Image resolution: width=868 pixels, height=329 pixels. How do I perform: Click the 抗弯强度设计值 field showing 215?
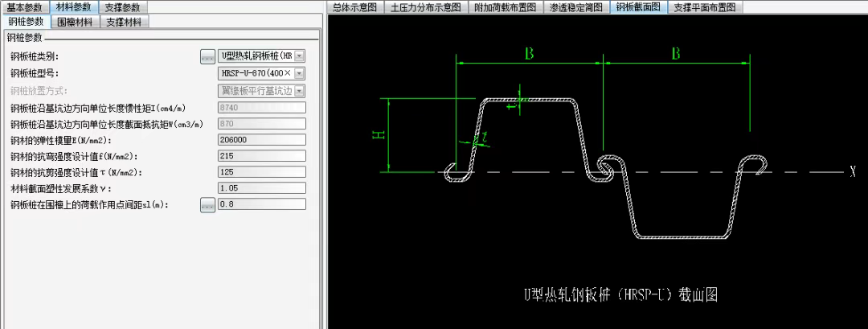[x=261, y=156]
